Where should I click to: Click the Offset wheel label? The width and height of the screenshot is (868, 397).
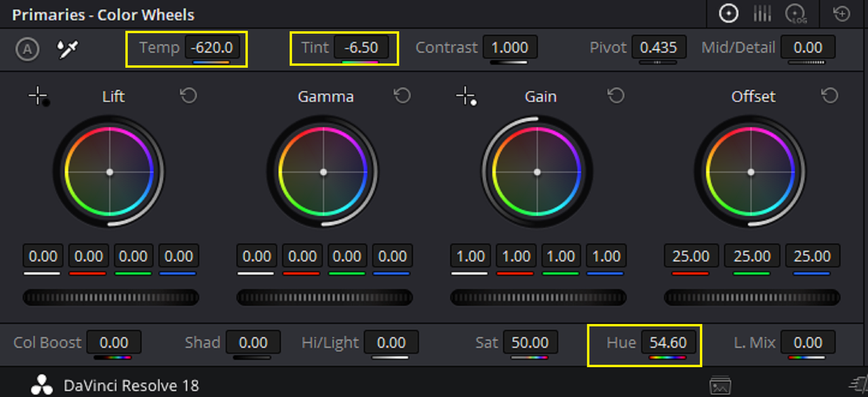[x=753, y=96]
